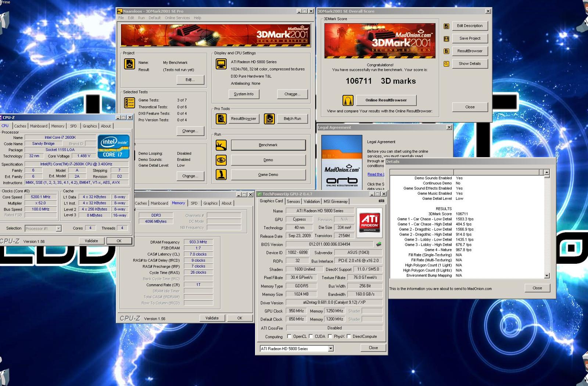Toggle the OpenCL checkbox in GPU-Z
This screenshot has width=588, height=386.
289,336
